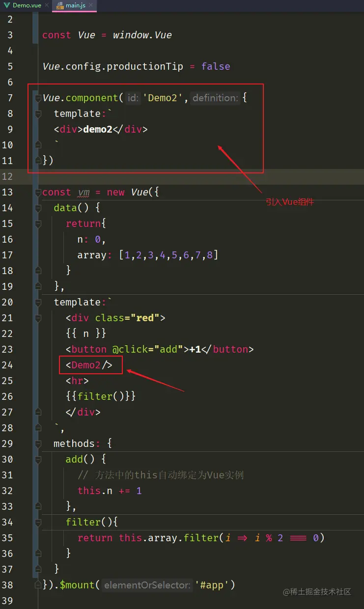Click '{{filter()}}' on line 26
The width and height of the screenshot is (364, 609).
(101, 396)
